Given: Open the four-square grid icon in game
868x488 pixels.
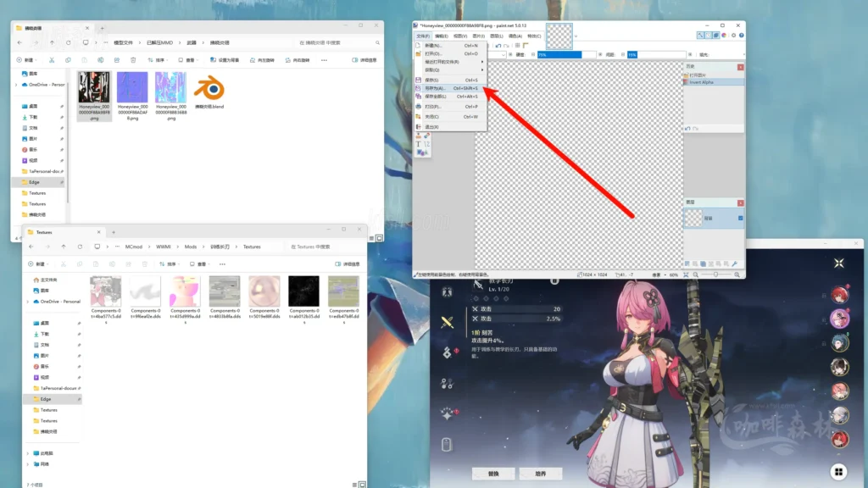Looking at the screenshot, I should 837,472.
